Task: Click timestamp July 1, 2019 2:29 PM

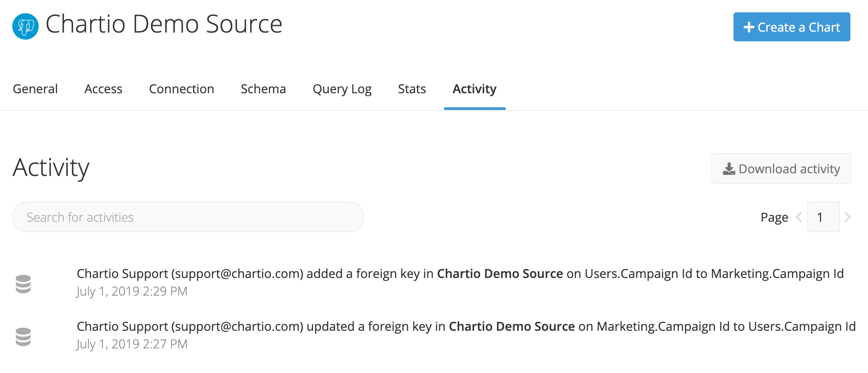Action: tap(132, 292)
